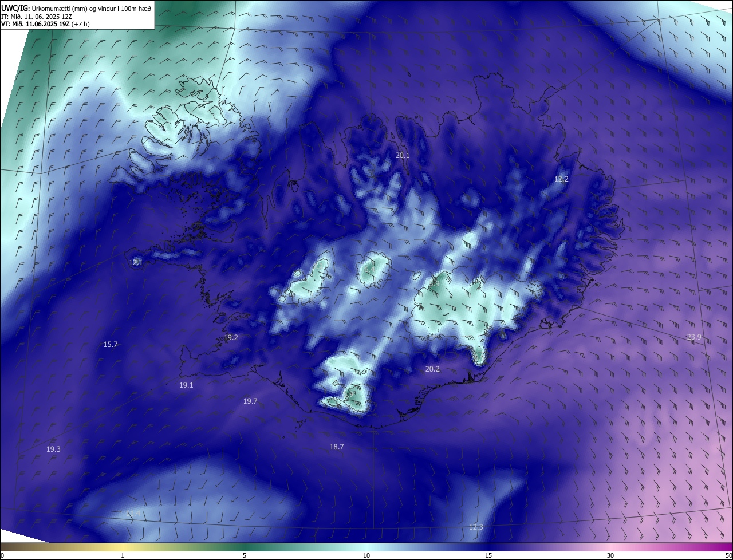Screen dimensions: 733x560
Task: Click the 20.1 value in the north
Action: 403,156
